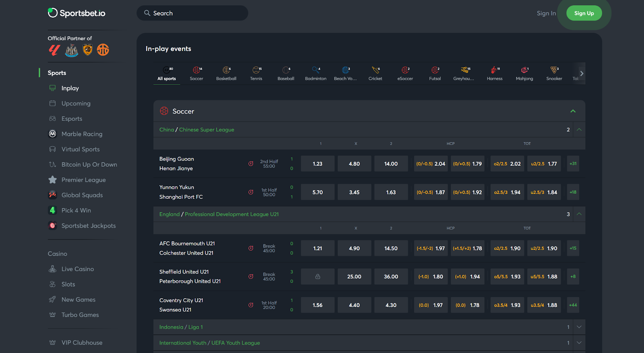Select the Baseball sport filter icon
644x353 pixels.
[x=286, y=70]
